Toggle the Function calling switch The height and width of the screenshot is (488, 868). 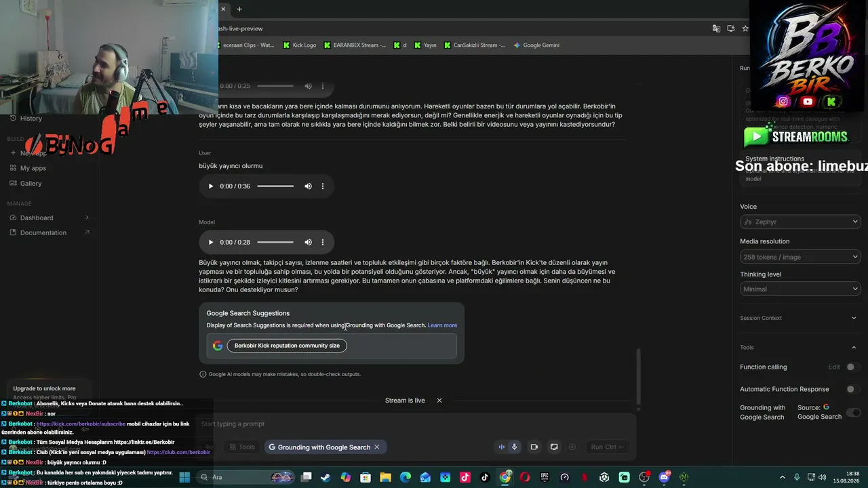(x=853, y=367)
